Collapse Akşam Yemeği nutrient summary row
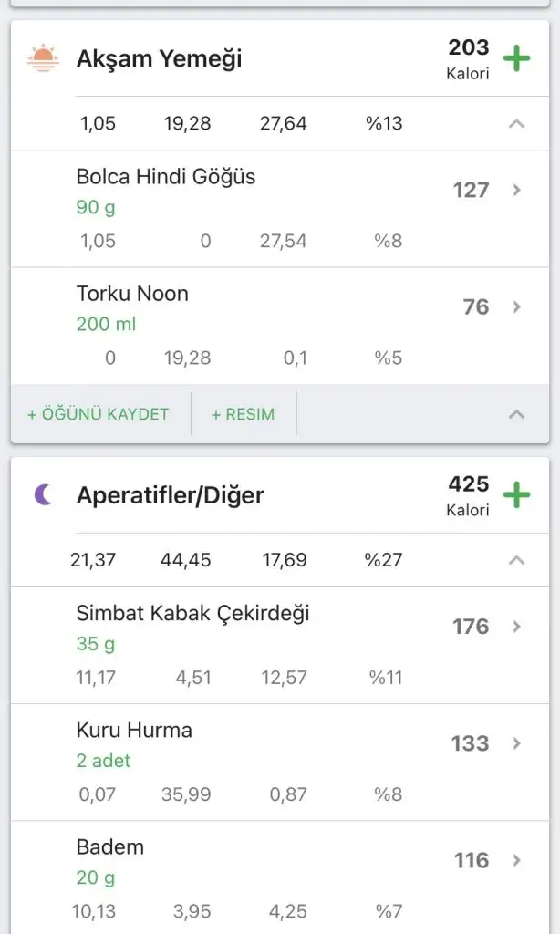This screenshot has width=560, height=934. tap(516, 123)
